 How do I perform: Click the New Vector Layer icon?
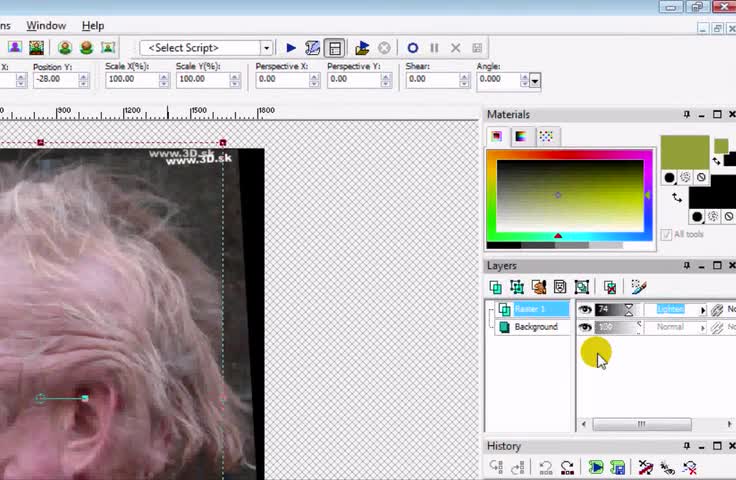[x=517, y=287]
